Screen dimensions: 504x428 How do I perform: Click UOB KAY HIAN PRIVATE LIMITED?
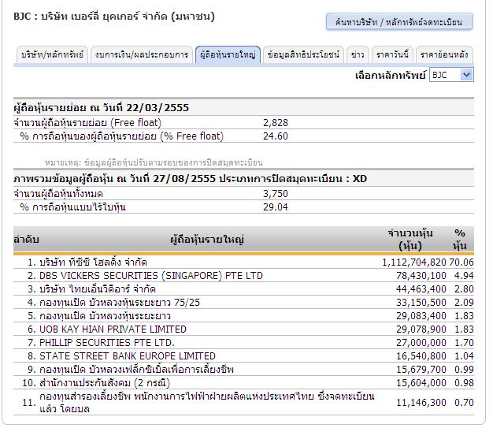(x=113, y=329)
